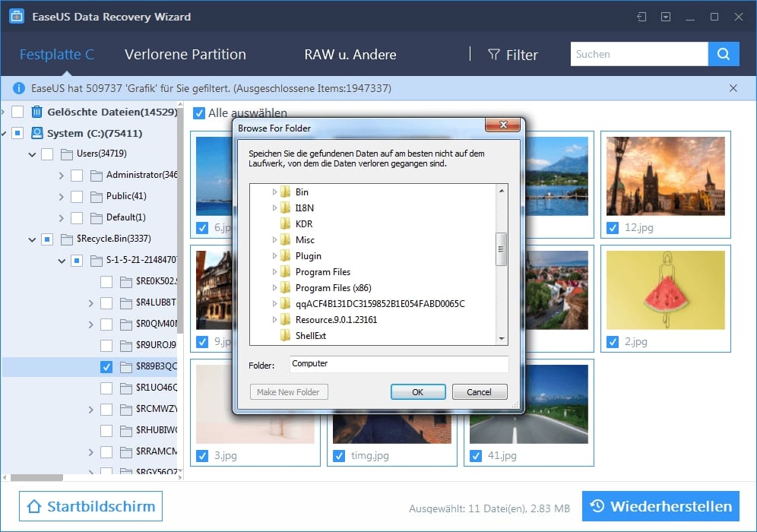Dismiss the info banner with its X
The height and width of the screenshot is (532, 757).
click(x=733, y=88)
